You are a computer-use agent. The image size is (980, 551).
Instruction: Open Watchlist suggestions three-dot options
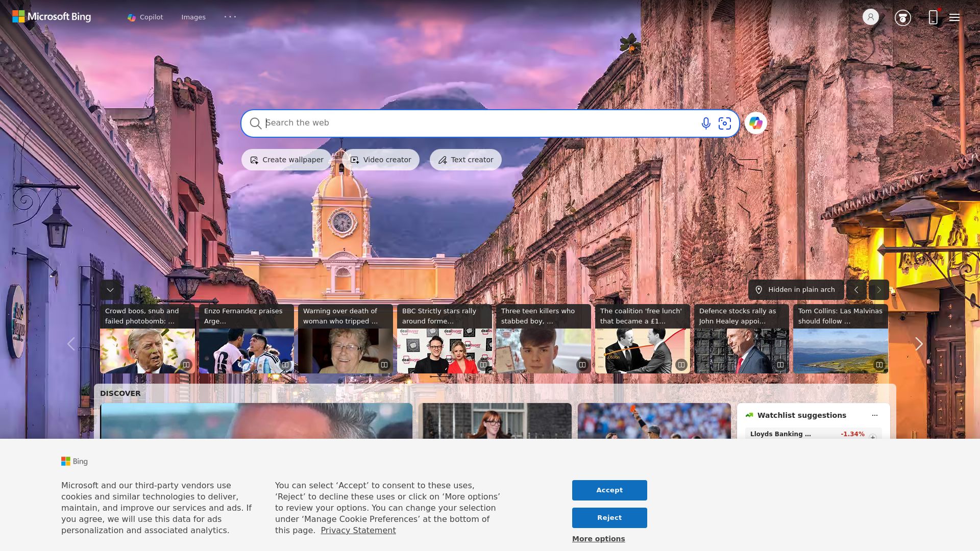875,415
